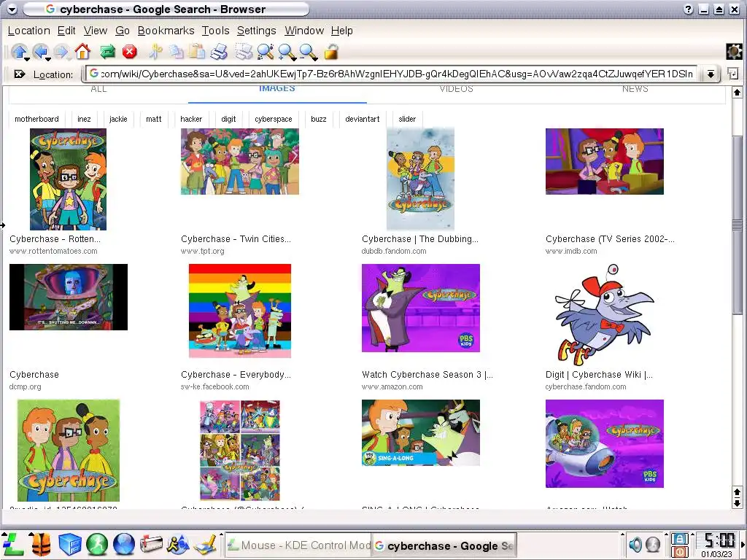Reload the page with green arrows icon

(x=108, y=51)
